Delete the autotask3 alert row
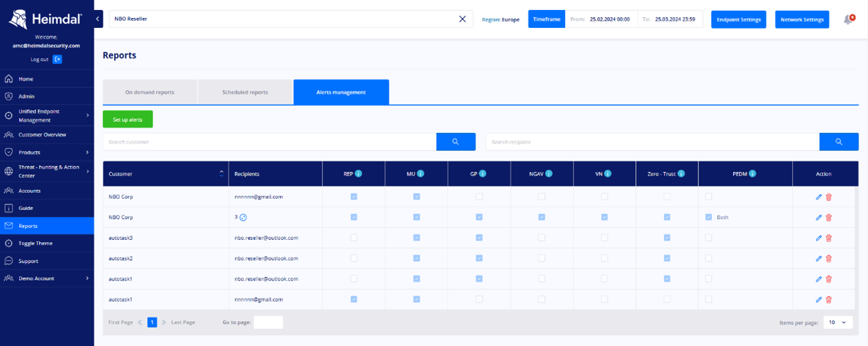This screenshot has height=346, width=868. pyautogui.click(x=829, y=238)
